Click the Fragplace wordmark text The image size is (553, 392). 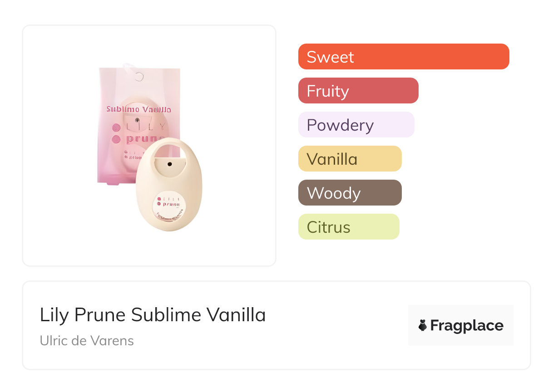point(466,325)
